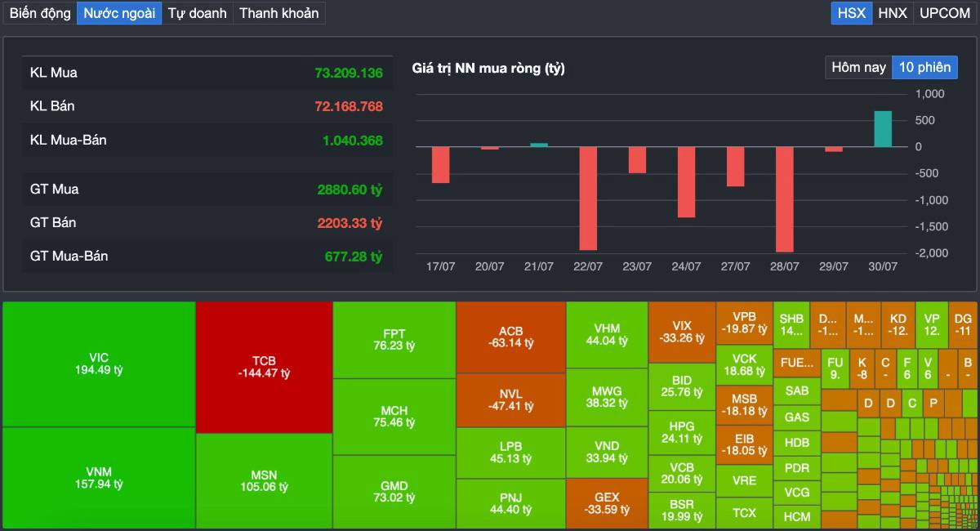Select the red TCB -144.47 tỷ tile

[265, 367]
